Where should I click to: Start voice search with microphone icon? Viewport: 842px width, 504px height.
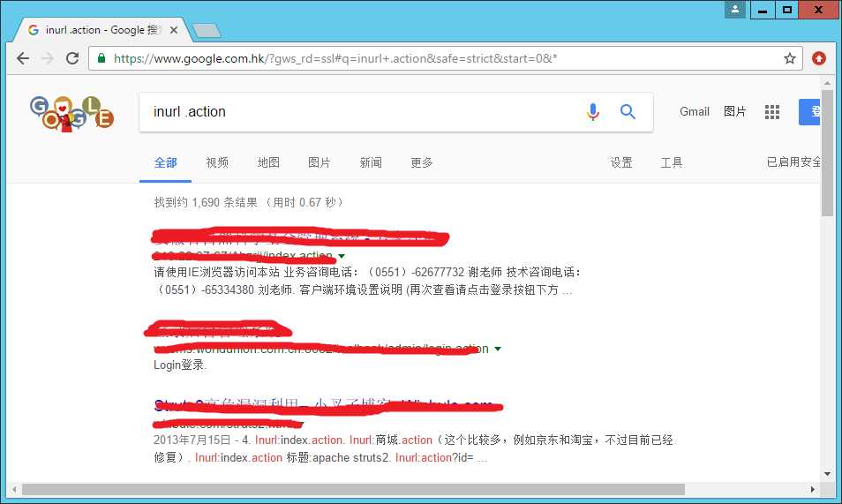tap(593, 112)
